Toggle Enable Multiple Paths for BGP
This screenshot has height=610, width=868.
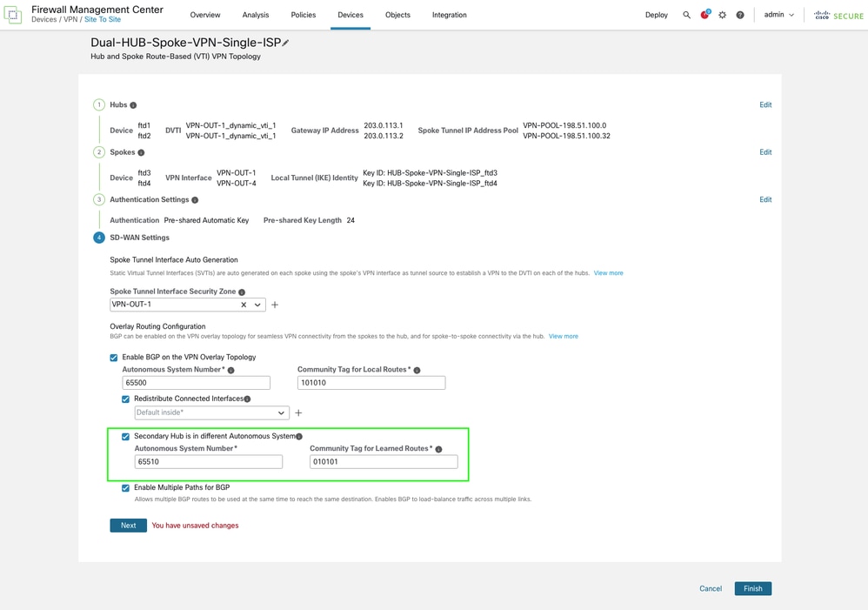(125, 488)
